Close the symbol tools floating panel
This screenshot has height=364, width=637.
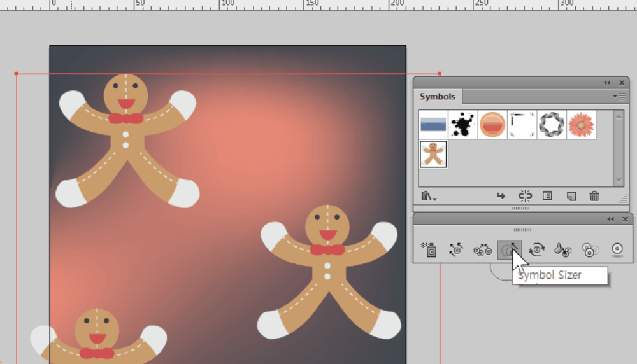tap(626, 219)
